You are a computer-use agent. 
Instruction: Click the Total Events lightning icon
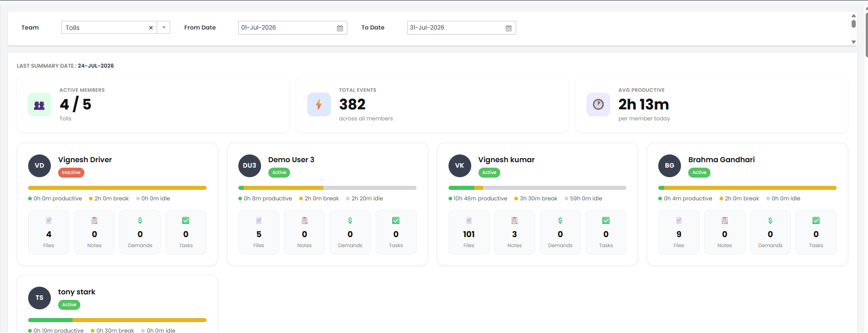point(319,105)
